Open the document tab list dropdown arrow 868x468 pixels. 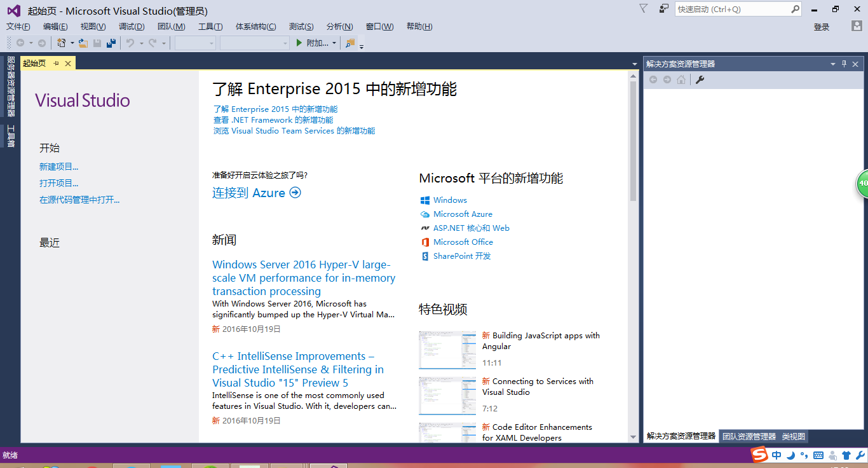[635, 64]
